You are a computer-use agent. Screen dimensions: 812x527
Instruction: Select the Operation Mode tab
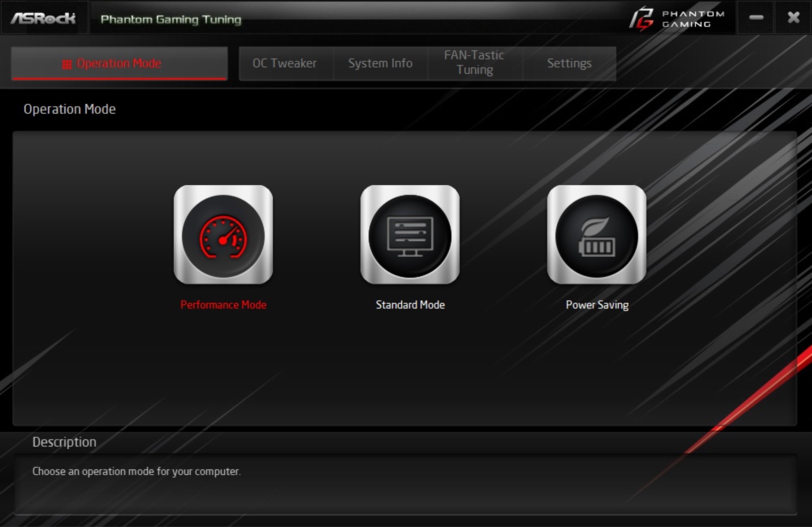[119, 63]
